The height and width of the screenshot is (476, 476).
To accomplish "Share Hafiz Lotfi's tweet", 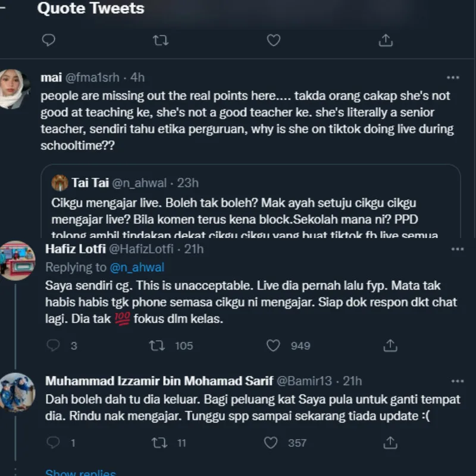I will (390, 345).
